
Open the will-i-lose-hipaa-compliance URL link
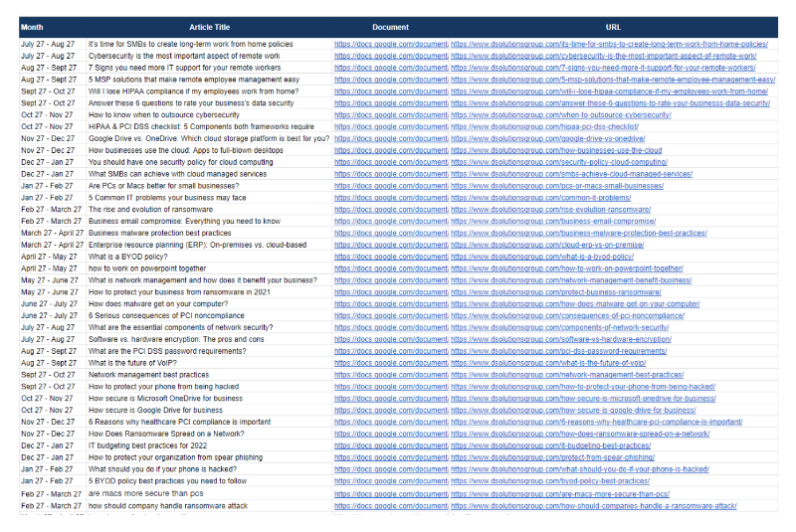609,91
